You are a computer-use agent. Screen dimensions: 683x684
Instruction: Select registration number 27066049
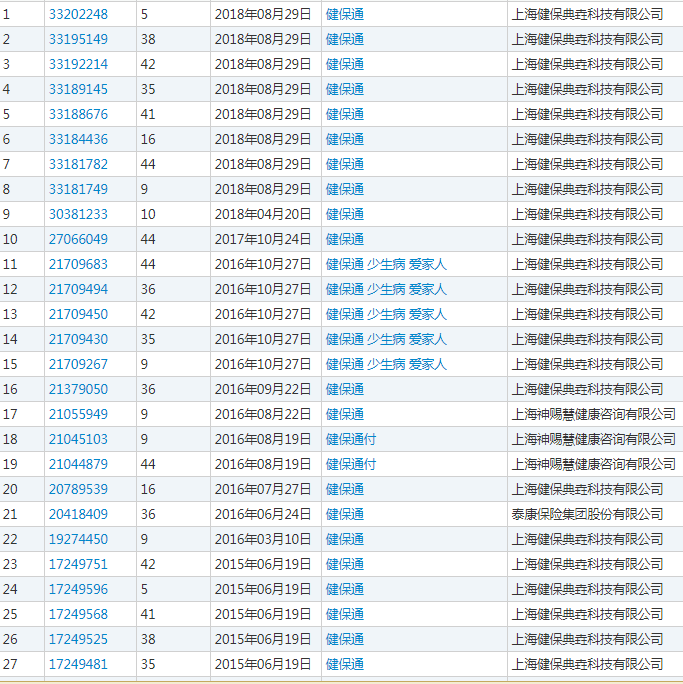pyautogui.click(x=78, y=239)
